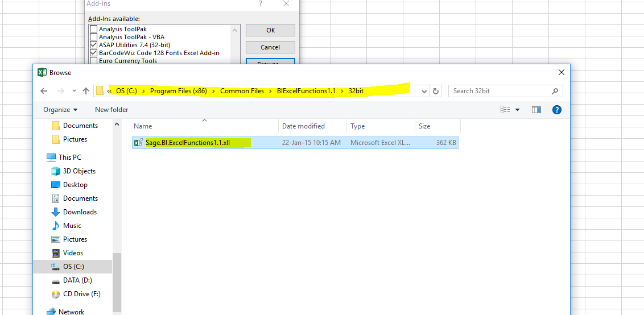Select Network in navigation pane
The image size is (644, 315).
(66, 311)
